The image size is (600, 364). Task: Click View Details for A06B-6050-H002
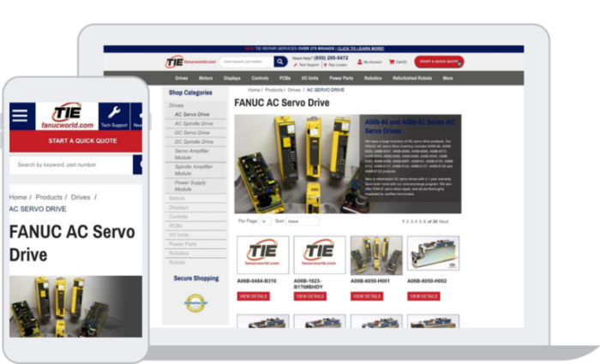point(423,296)
